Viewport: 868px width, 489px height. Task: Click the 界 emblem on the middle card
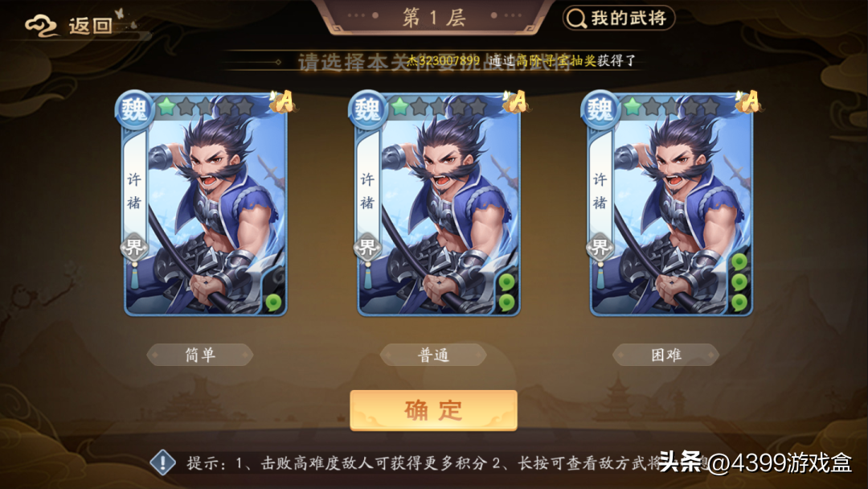(367, 247)
